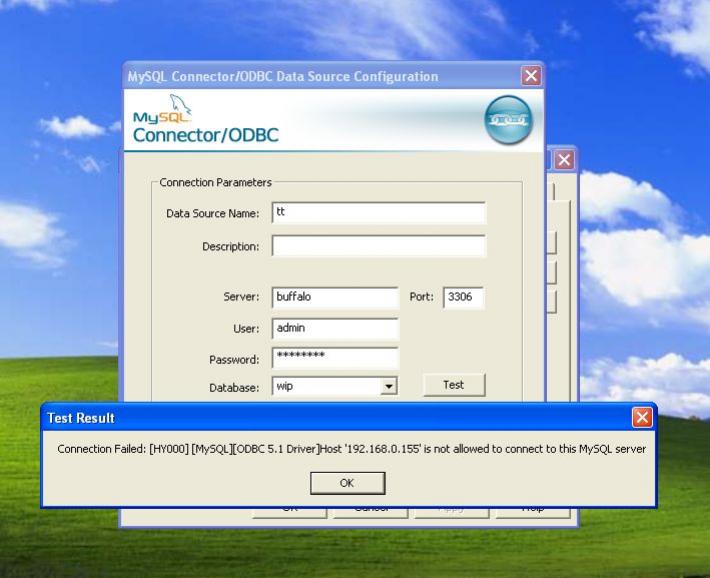Click the Connection Parameters group label
The height and width of the screenshot is (578, 710).
pyautogui.click(x=216, y=183)
